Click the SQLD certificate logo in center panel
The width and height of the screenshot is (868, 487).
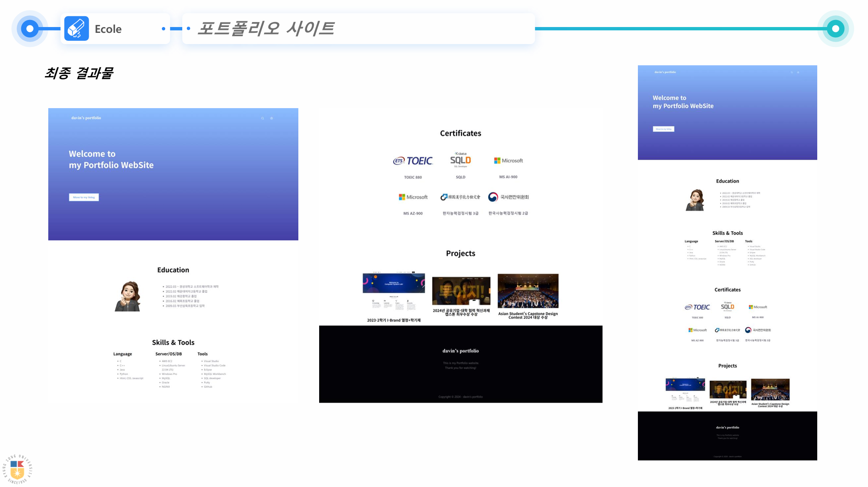460,160
